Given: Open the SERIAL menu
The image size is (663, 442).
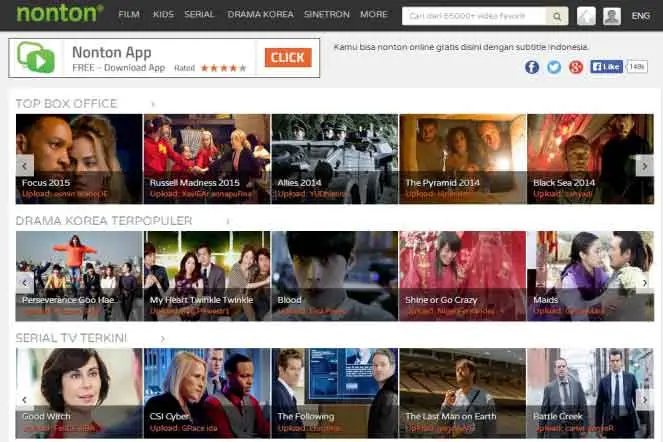Looking at the screenshot, I should click(x=199, y=14).
